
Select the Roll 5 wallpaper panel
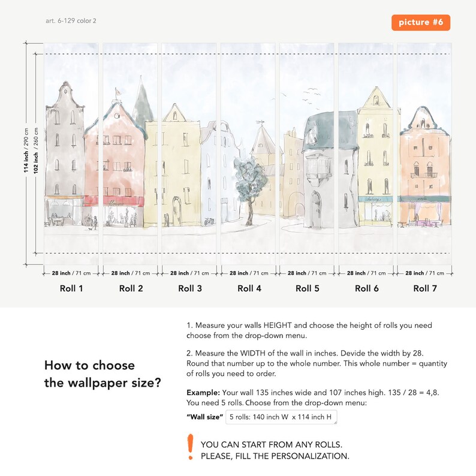(x=307, y=154)
